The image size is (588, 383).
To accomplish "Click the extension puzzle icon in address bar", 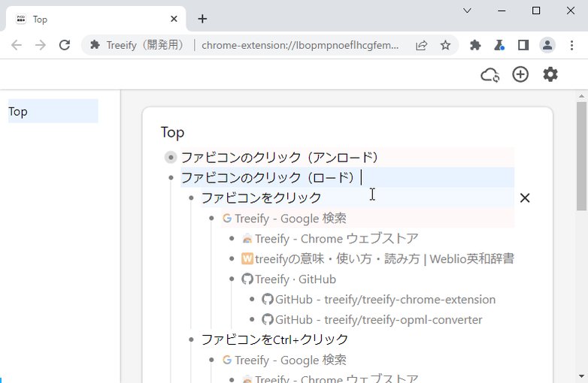I will click(95, 45).
